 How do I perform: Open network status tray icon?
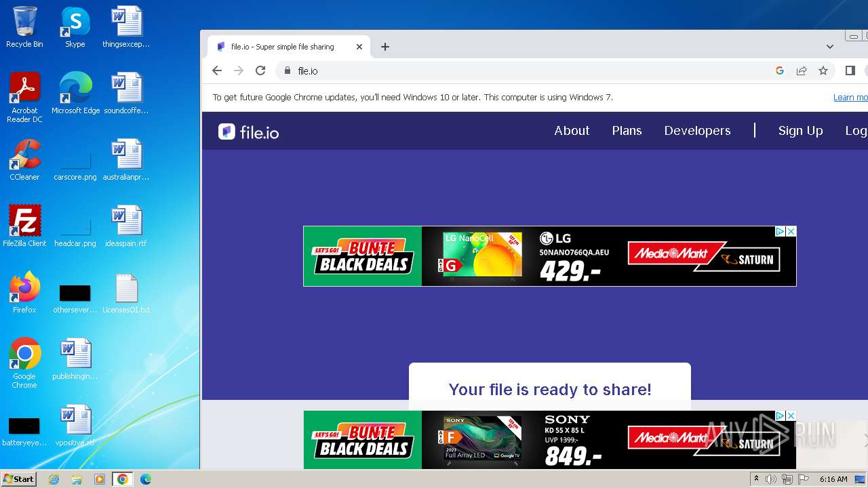point(787,479)
